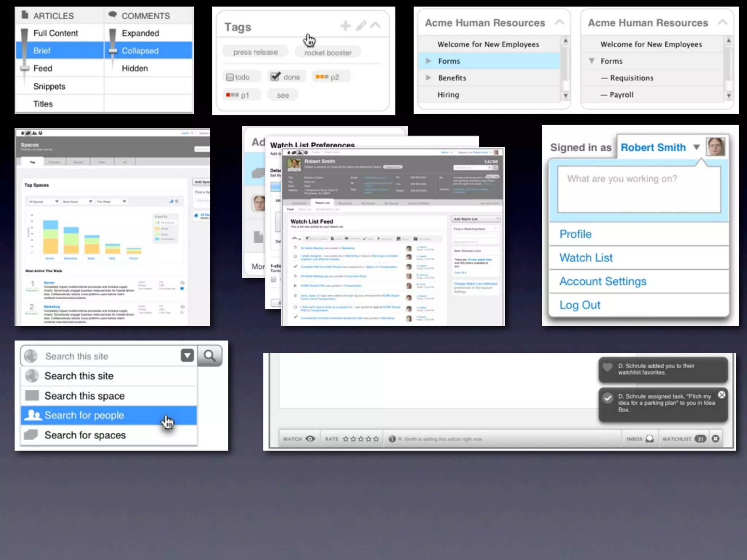The height and width of the screenshot is (560, 747).
Task: Set Articles slider to Feed
Action: pyautogui.click(x=43, y=68)
